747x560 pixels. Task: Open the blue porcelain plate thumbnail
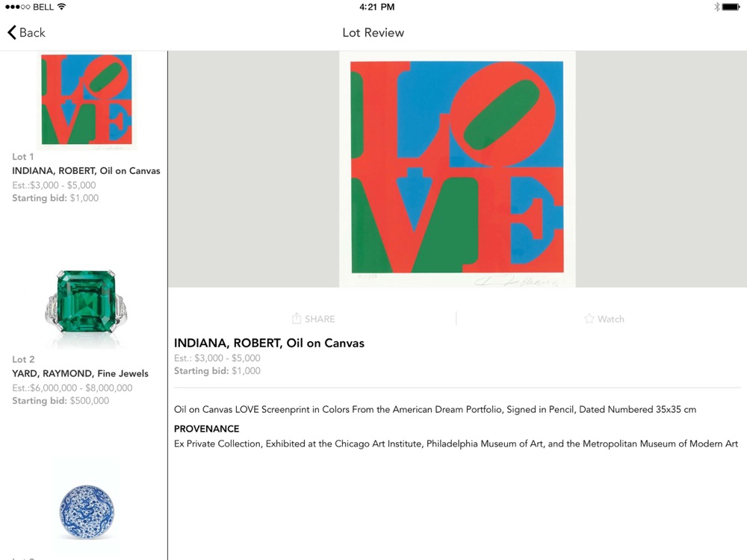point(87,512)
